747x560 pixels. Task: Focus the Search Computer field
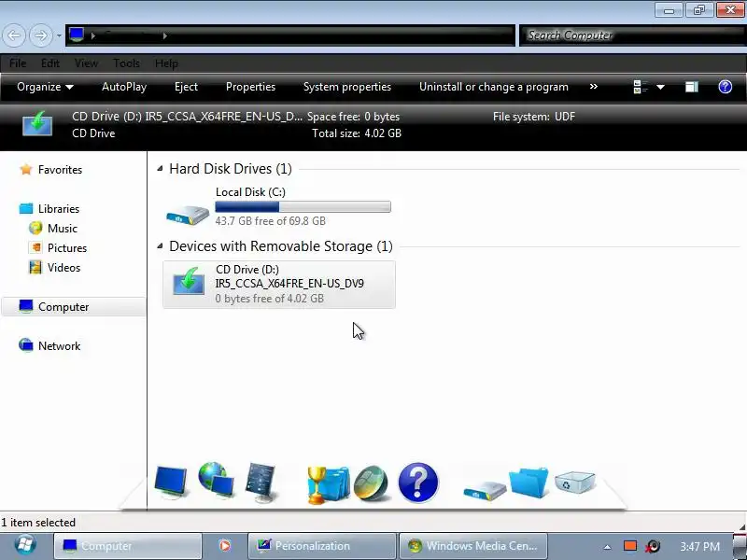tap(633, 35)
